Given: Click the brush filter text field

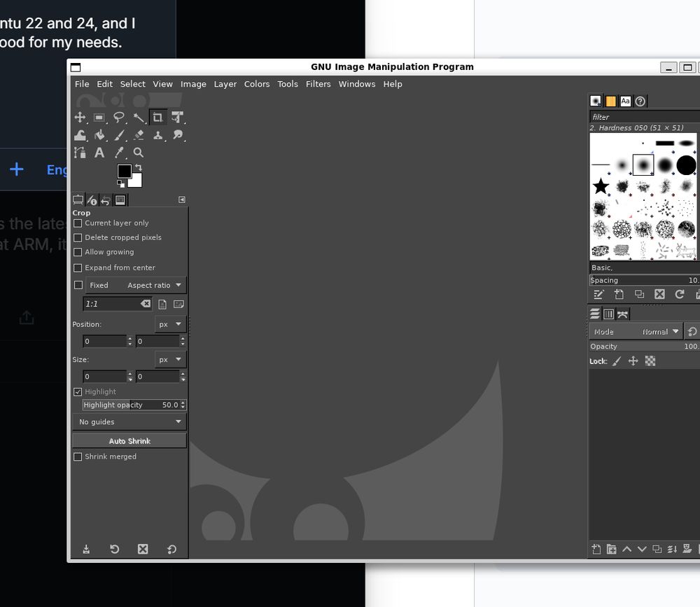Looking at the screenshot, I should (x=645, y=117).
